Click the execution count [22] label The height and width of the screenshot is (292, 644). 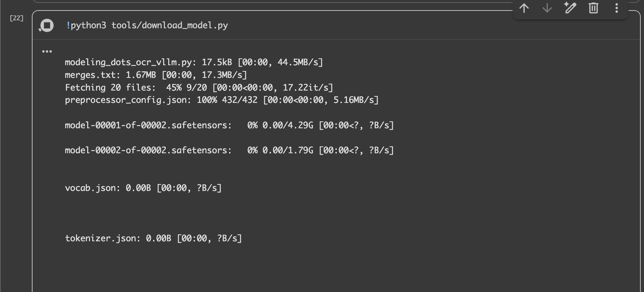tap(17, 18)
